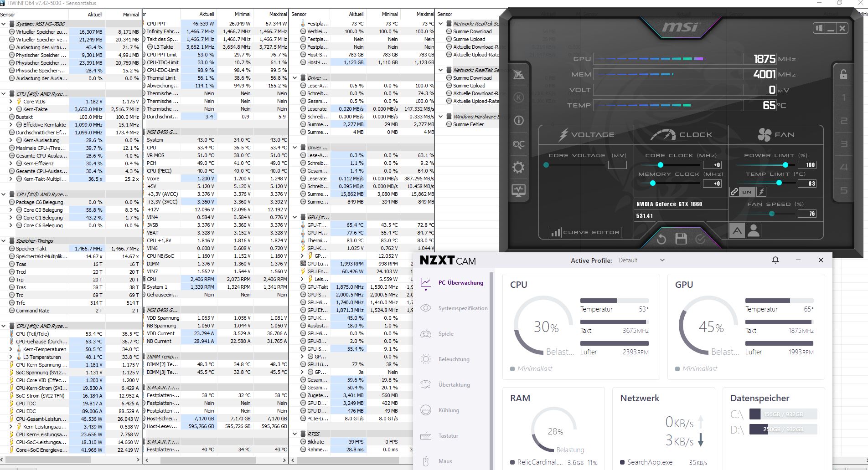Select Afterburner profile slot 5

pyautogui.click(x=844, y=190)
